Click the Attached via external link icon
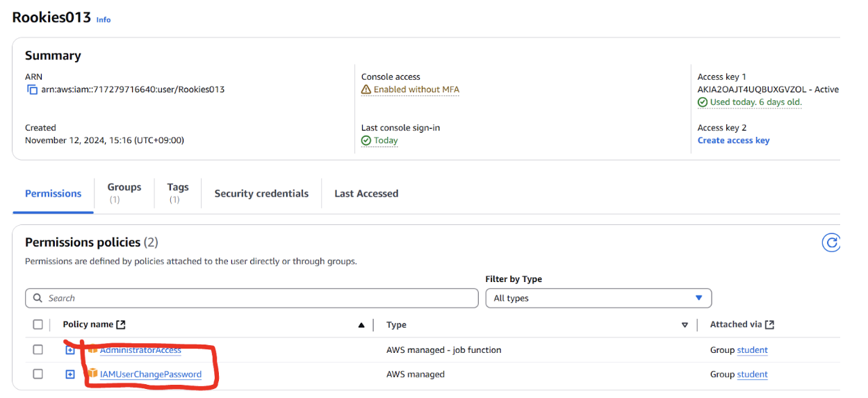Screen dimensions: 868x398 tap(769, 324)
